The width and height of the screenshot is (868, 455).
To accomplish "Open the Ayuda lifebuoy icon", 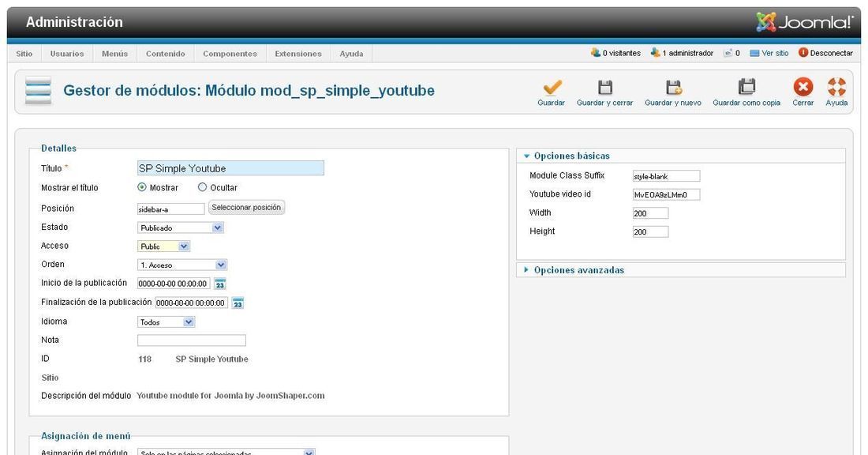I will click(x=836, y=87).
